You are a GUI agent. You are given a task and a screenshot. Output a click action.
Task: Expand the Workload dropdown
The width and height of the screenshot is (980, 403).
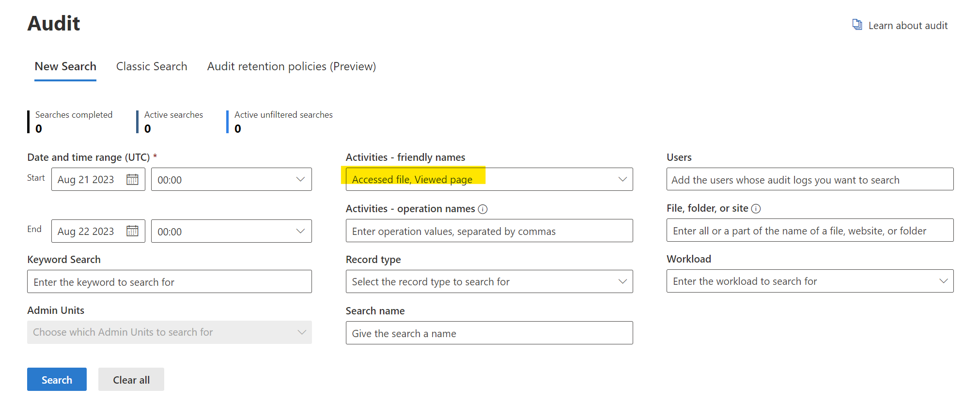click(x=943, y=281)
